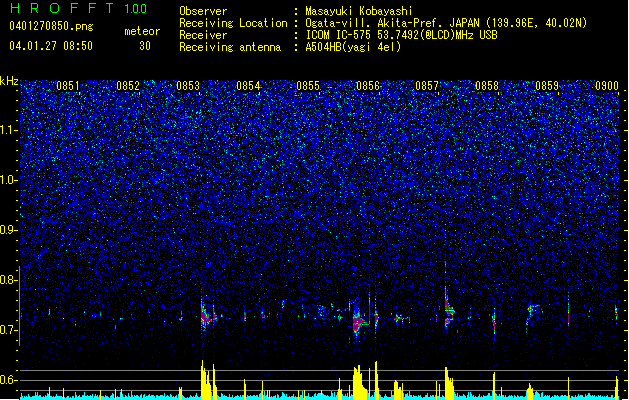629x400 pixels.
Task: Click the 0.7 kHz axis label
Action: tap(9, 329)
